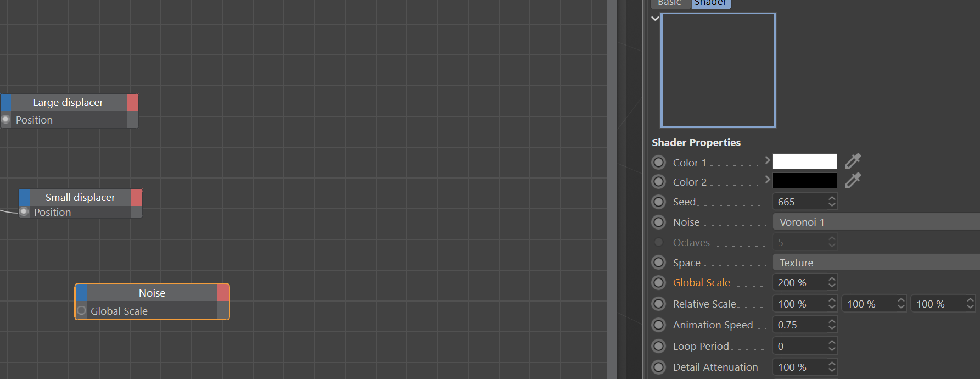Toggle the Relative Scale keyframe dot
Screen dimensions: 980x379
point(659,304)
